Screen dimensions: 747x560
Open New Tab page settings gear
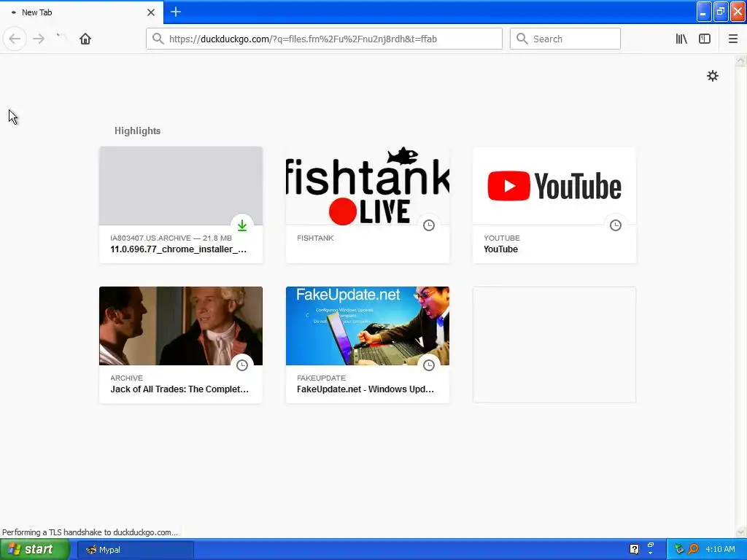point(712,76)
